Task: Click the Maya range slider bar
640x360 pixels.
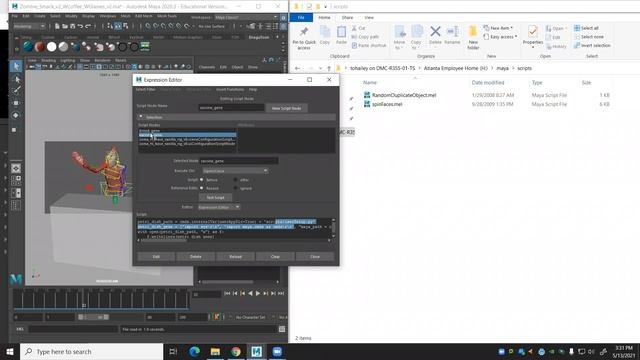Action: pyautogui.click(x=93, y=317)
